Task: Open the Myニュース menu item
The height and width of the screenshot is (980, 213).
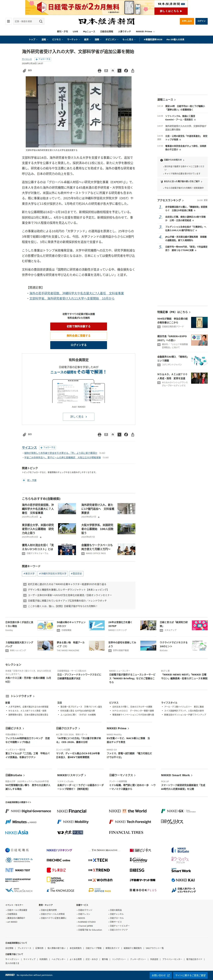Action: pos(89,32)
